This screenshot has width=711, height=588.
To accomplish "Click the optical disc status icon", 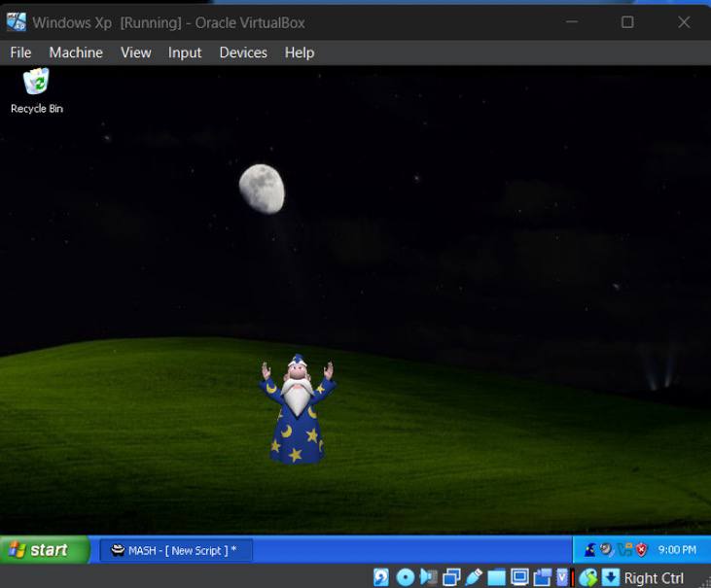I will point(406,577).
